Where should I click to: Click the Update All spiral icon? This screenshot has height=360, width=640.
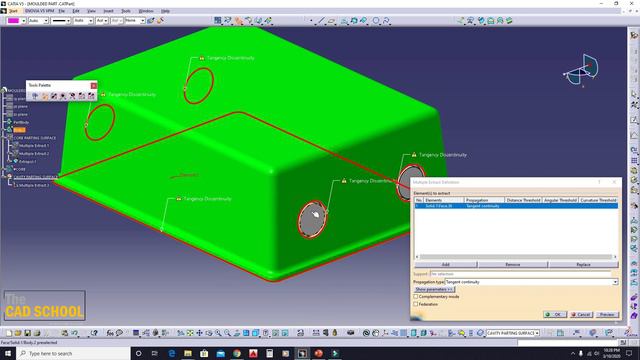(x=366, y=333)
